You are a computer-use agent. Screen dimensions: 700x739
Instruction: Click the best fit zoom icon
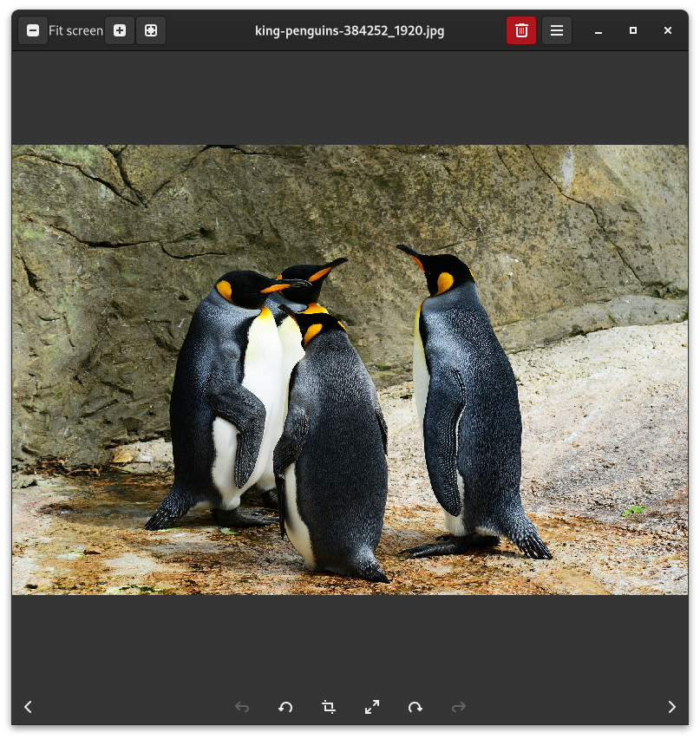pos(151,30)
